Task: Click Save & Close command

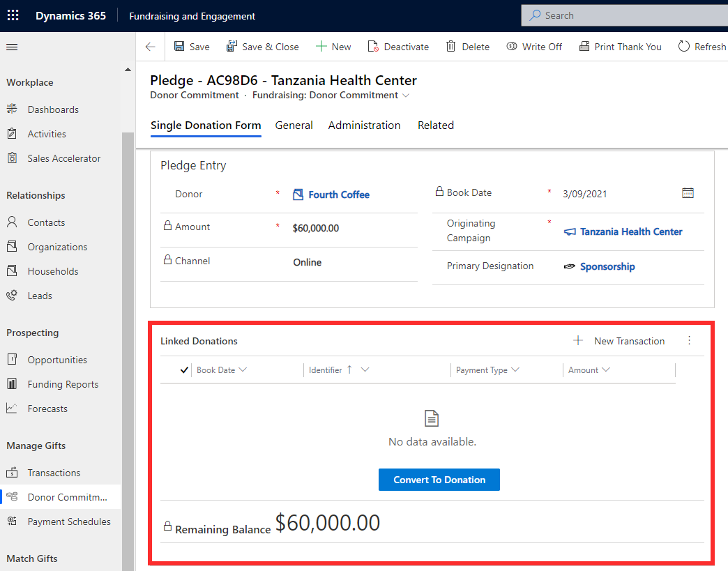Action: pos(262,47)
